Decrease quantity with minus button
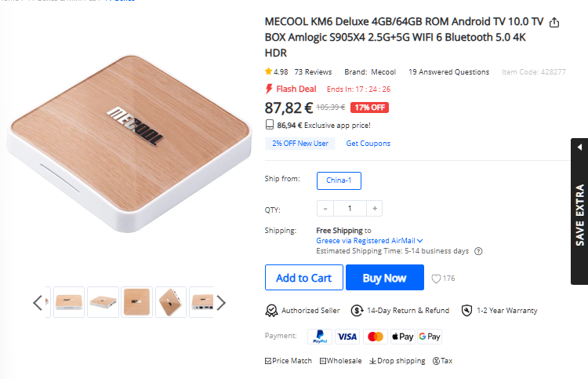The image size is (588, 379). pos(325,209)
